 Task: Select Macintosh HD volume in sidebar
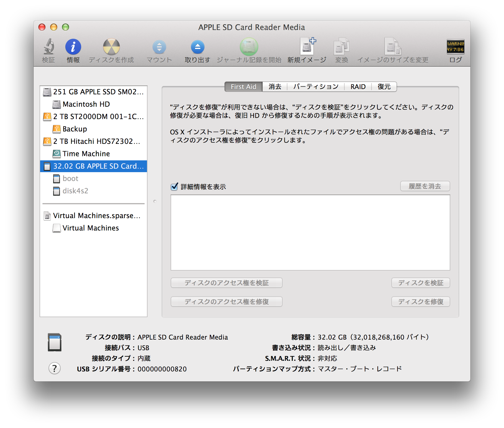click(86, 104)
